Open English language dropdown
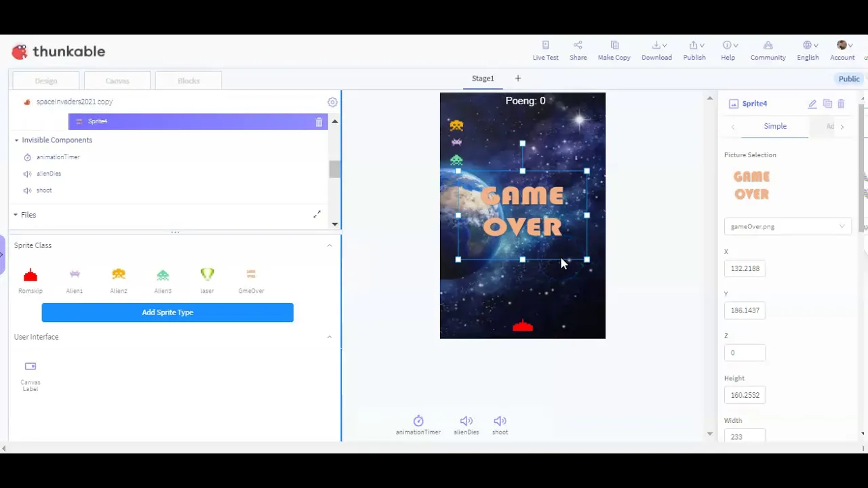868x488 pixels. click(808, 51)
